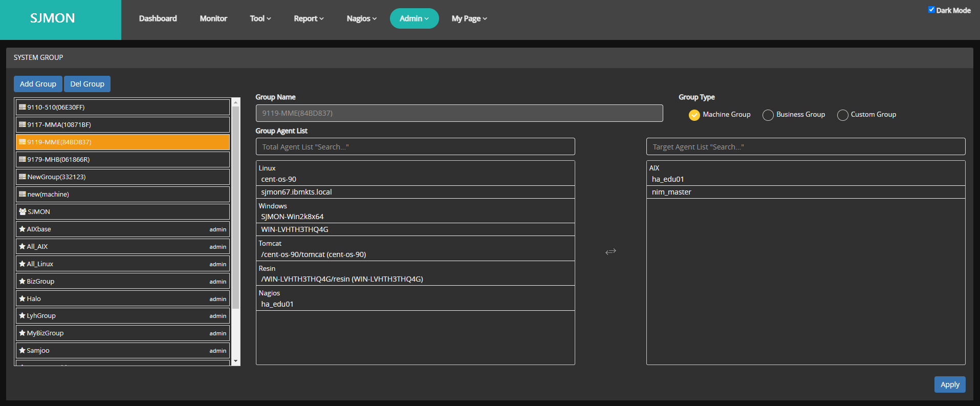Open the My Page dropdown

coord(469,18)
